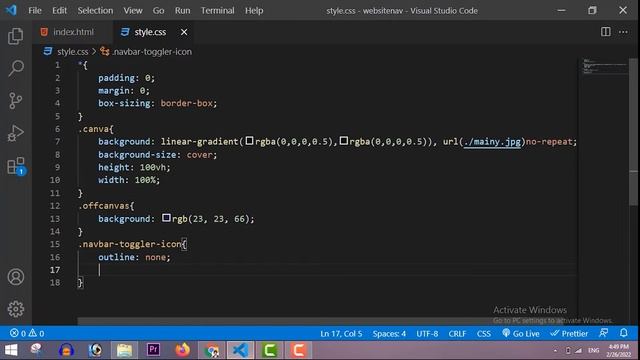Image resolution: width=640 pixels, height=360 pixels.
Task: Open the Terminal menu
Action: coord(218,11)
